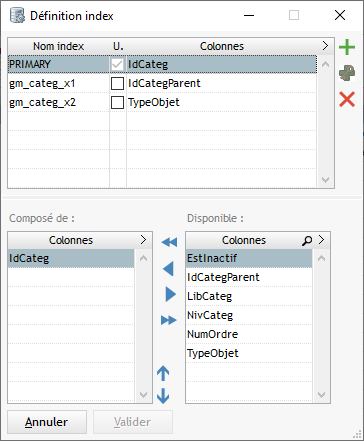The height and width of the screenshot is (441, 364).
Task: Expand the index table header chevron
Action: pyautogui.click(x=325, y=46)
